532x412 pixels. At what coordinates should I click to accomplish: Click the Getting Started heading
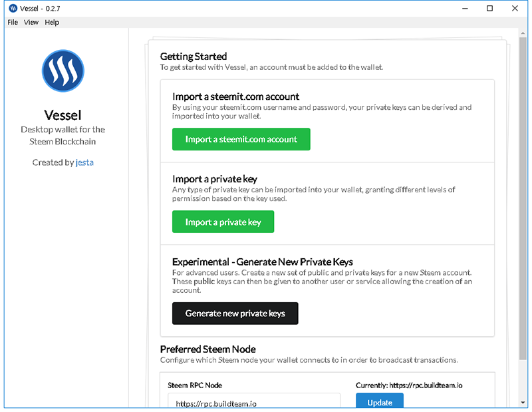(194, 57)
